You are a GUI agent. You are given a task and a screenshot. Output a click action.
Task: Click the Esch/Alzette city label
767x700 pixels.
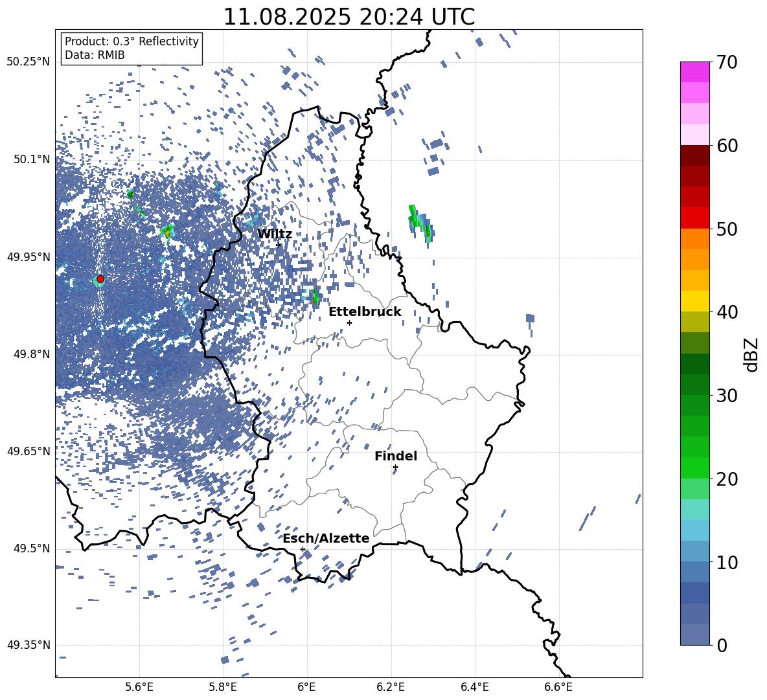click(326, 538)
